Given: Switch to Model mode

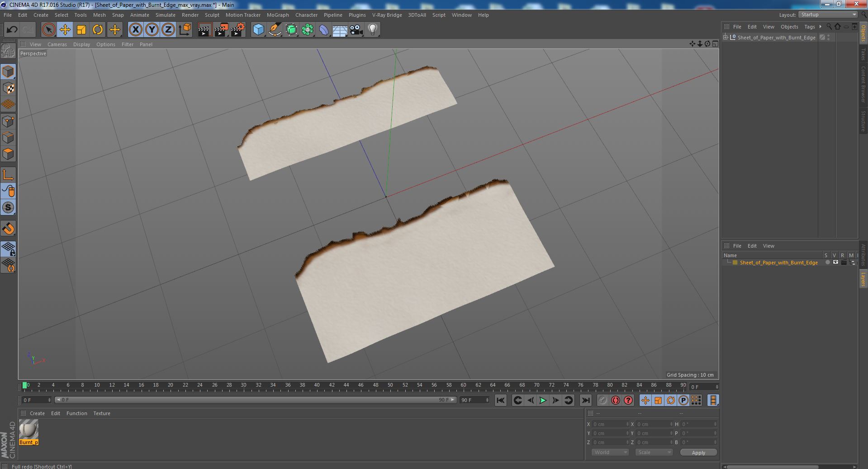Looking at the screenshot, I should click(8, 72).
